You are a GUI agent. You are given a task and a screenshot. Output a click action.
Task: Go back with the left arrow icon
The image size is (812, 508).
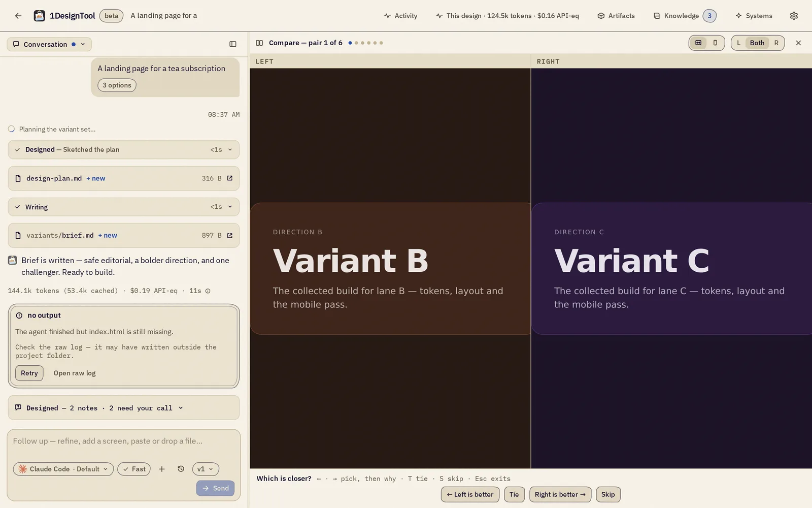tap(18, 16)
